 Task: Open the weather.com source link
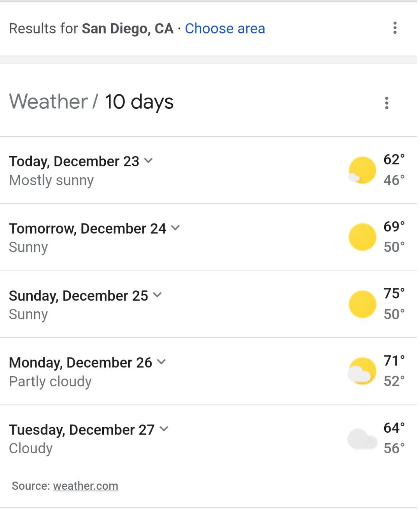pyautogui.click(x=86, y=486)
